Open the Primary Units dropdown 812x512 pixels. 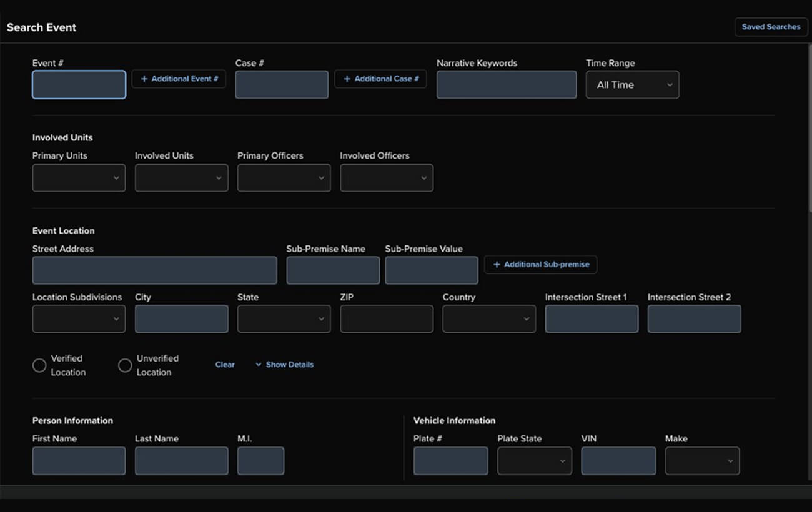point(79,177)
